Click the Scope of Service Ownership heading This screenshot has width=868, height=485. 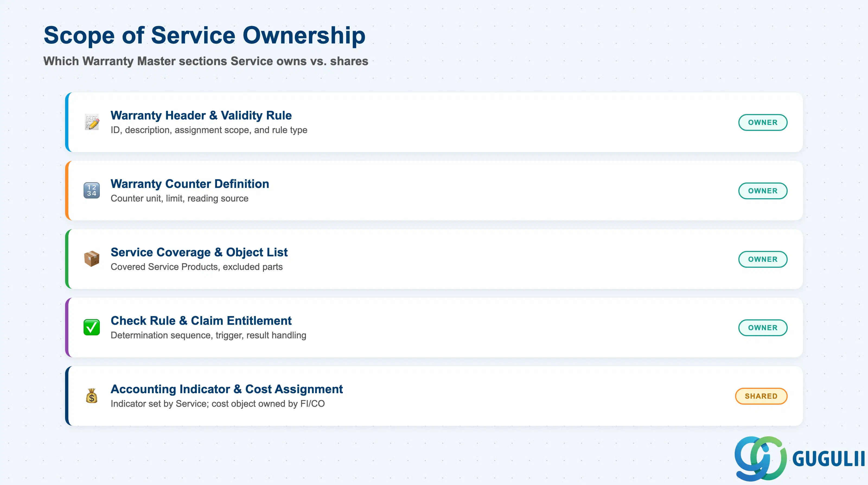coord(205,35)
